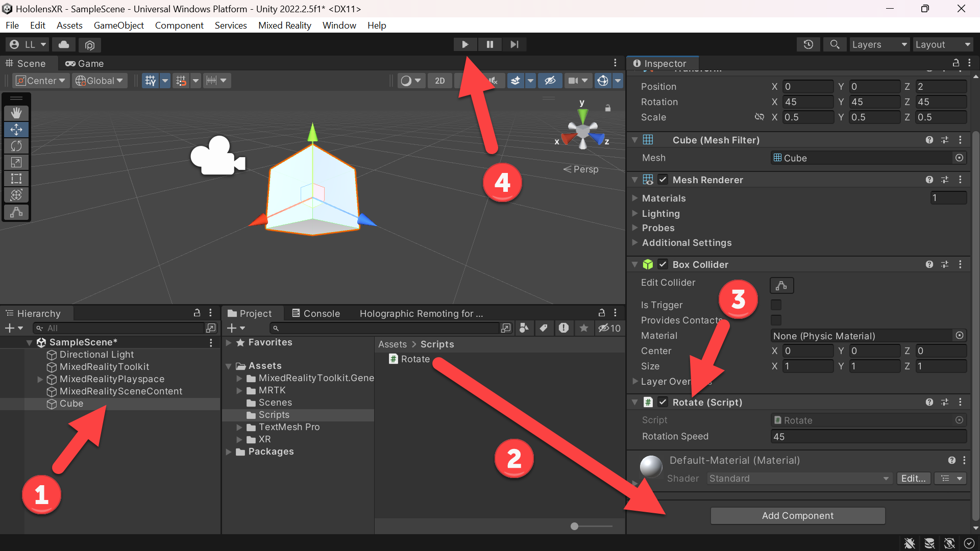This screenshot has height=551, width=980.
Task: Select the Rotate tool in scene toolbar
Action: [x=16, y=146]
